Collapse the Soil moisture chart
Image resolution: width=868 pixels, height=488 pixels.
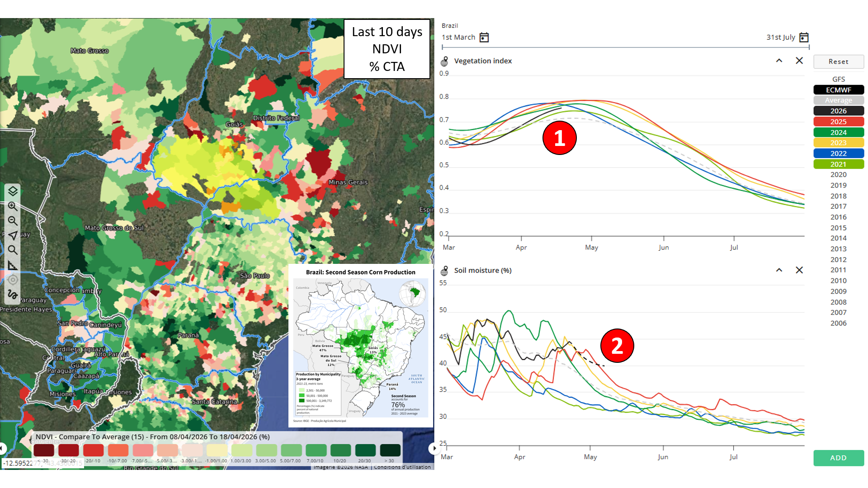[779, 270]
